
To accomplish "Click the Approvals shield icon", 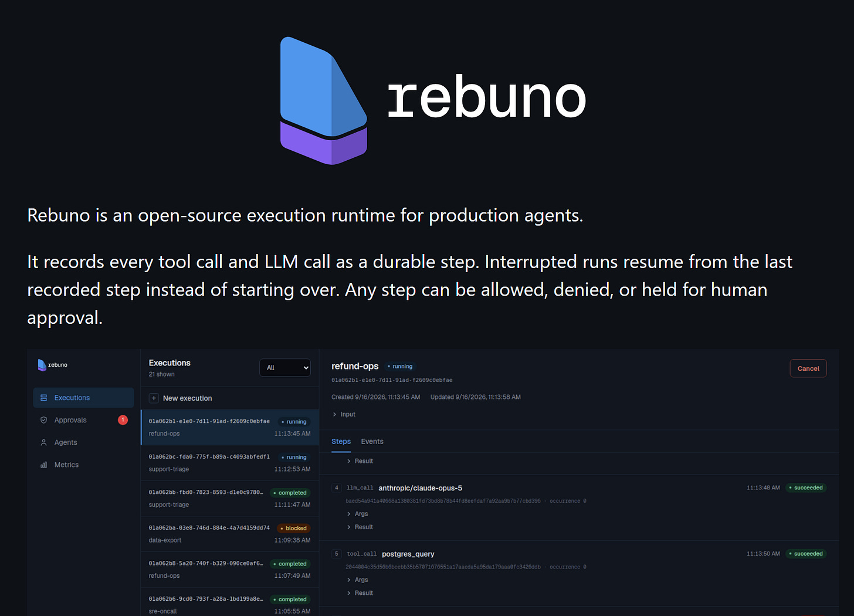I will coord(43,420).
